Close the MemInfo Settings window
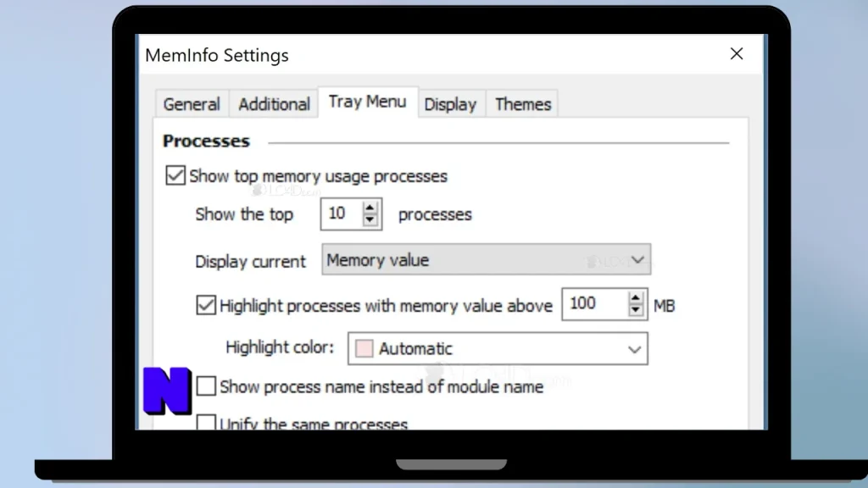 point(737,53)
